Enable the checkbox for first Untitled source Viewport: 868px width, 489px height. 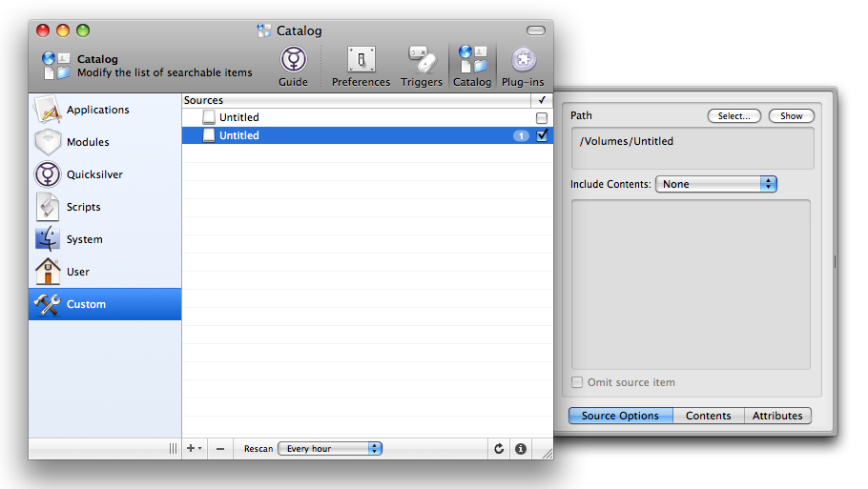[x=542, y=118]
